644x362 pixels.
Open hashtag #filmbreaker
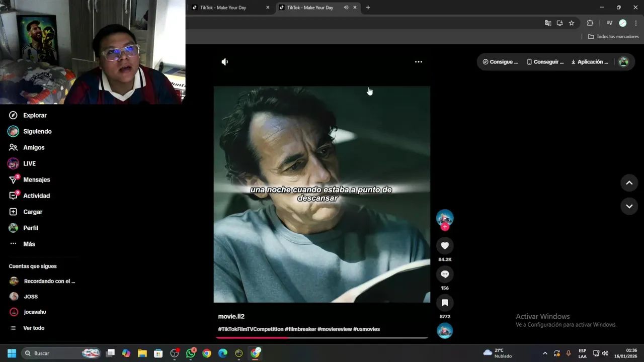300,329
